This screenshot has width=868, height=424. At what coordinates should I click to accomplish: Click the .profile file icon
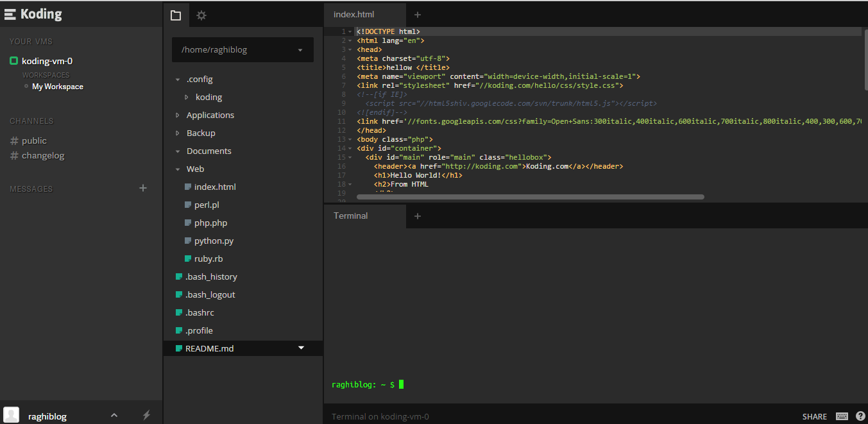click(179, 331)
